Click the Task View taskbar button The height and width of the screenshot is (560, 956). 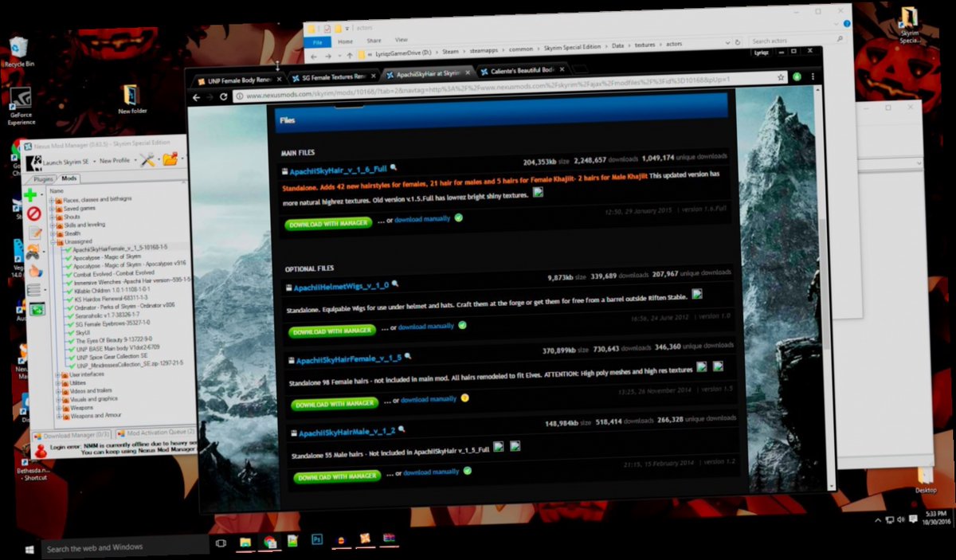[221, 542]
